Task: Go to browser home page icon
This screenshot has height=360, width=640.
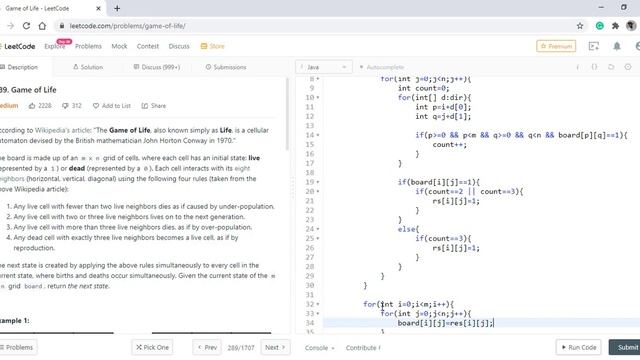Action: pos(42,26)
